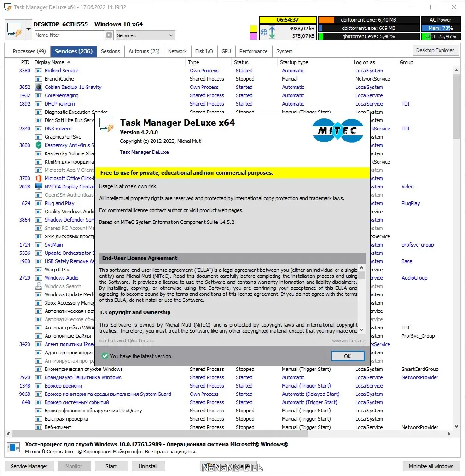Click the Task Manager DeLuxe link in About dialog
The image size is (465, 476).
(x=144, y=152)
